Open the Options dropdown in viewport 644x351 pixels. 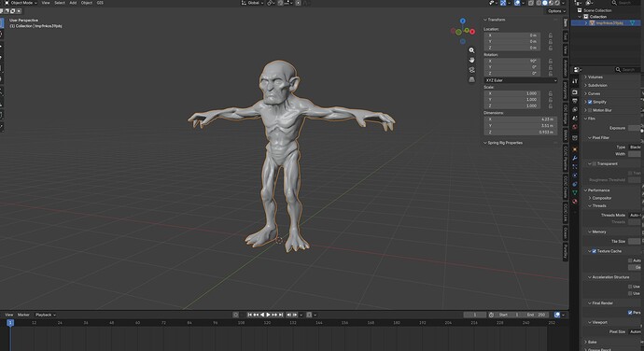[556, 11]
